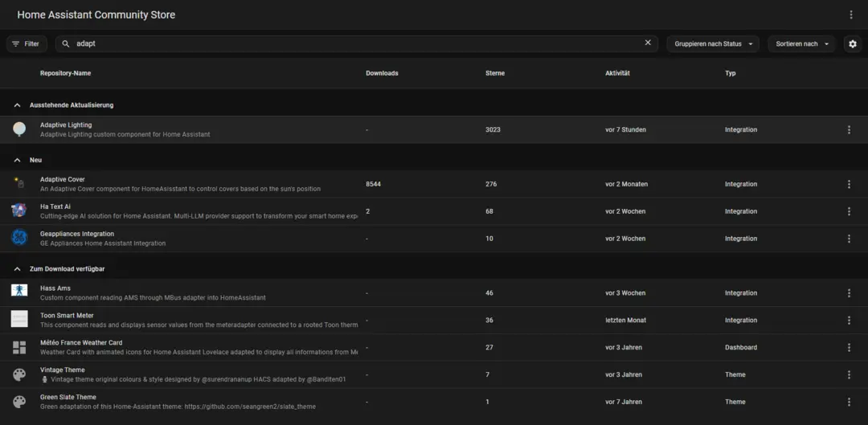Open Toon Smart Meter row menu
This screenshot has height=425, width=868.
pyautogui.click(x=849, y=321)
